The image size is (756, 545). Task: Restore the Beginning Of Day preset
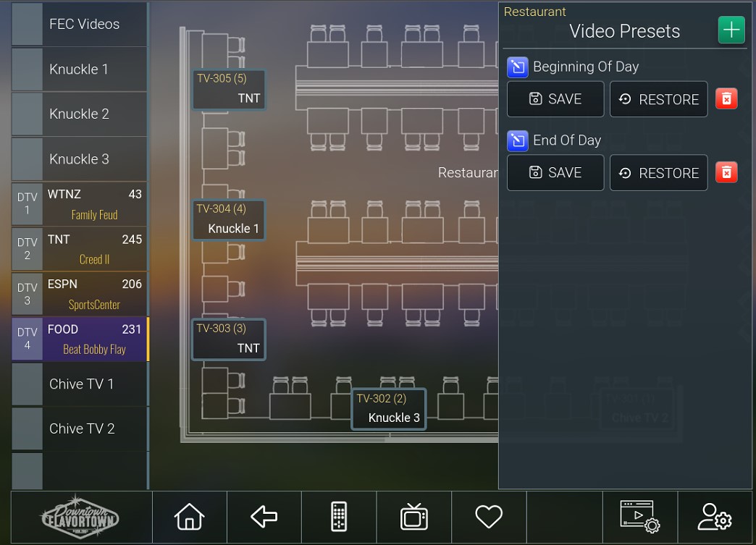[x=659, y=98]
